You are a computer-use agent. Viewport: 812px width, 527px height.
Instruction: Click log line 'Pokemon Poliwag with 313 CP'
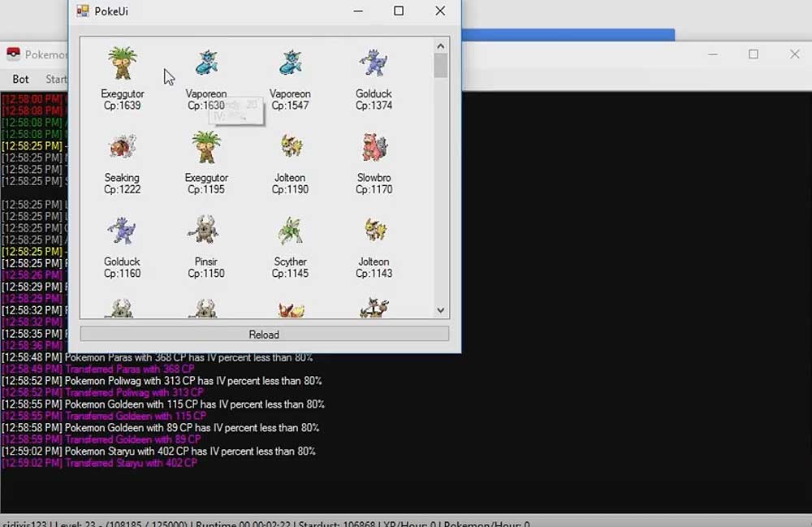click(162, 381)
